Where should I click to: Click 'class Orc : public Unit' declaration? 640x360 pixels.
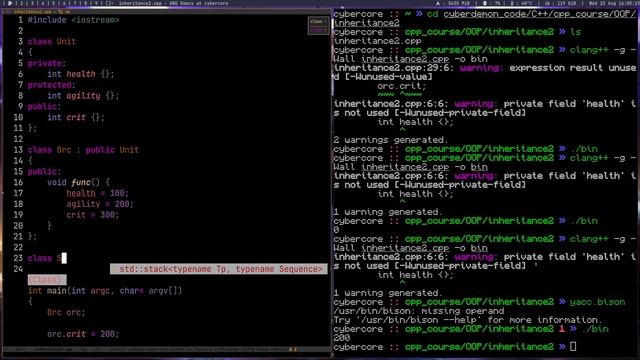tap(83, 150)
